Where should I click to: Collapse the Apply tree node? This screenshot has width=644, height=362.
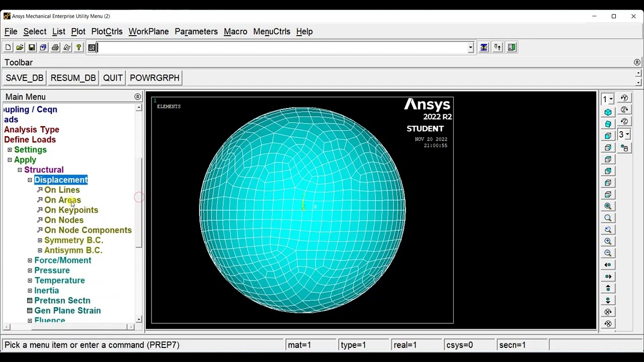coord(10,160)
